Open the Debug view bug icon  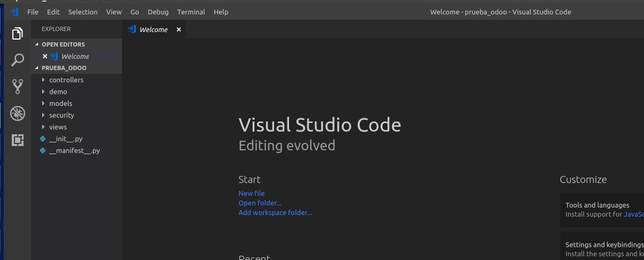point(18,113)
